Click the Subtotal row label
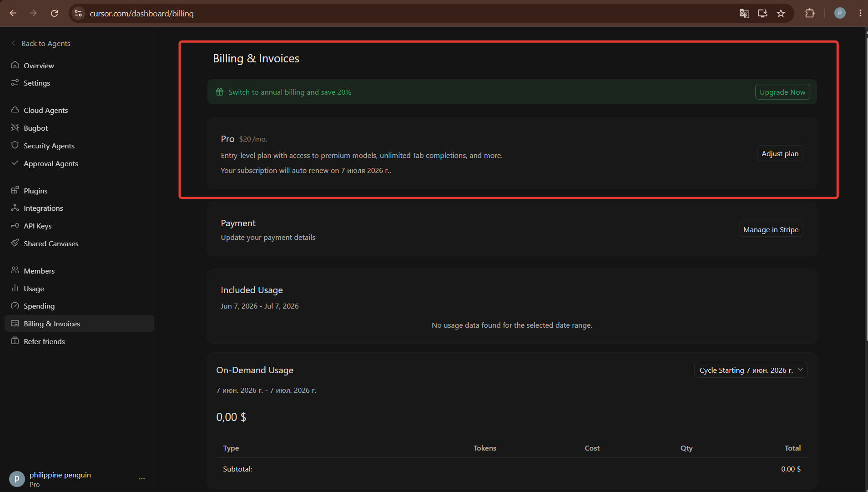 (237, 469)
